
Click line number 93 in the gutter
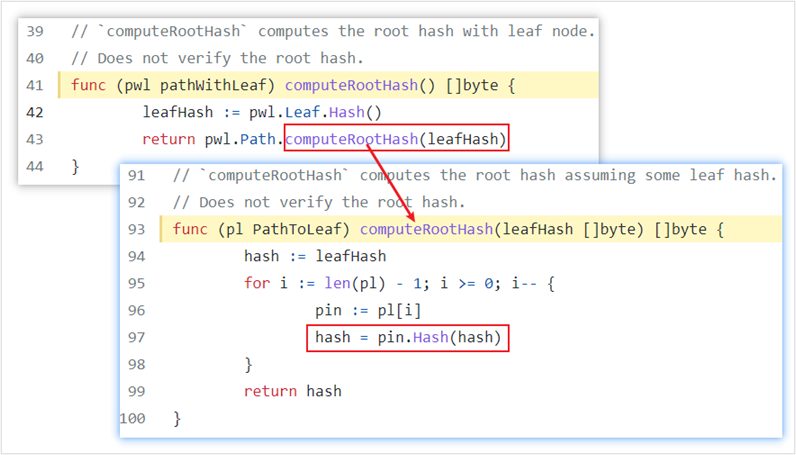click(137, 230)
